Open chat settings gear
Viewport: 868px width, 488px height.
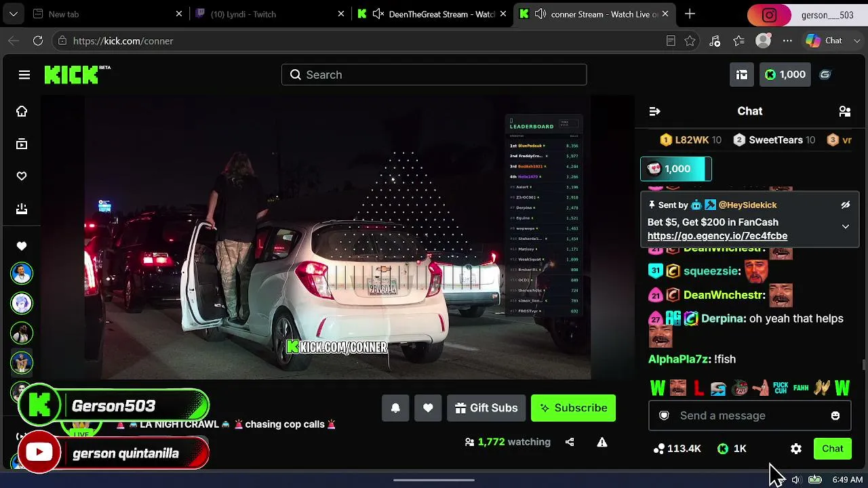796,449
